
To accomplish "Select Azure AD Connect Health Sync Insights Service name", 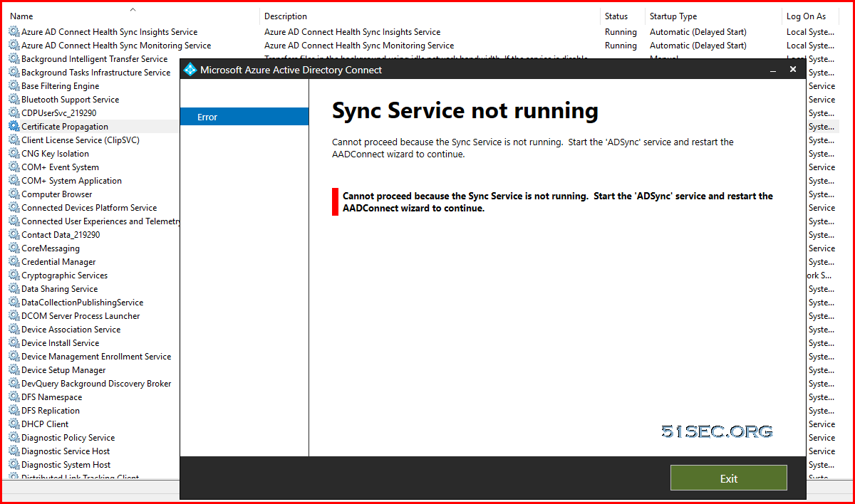I will 109,32.
